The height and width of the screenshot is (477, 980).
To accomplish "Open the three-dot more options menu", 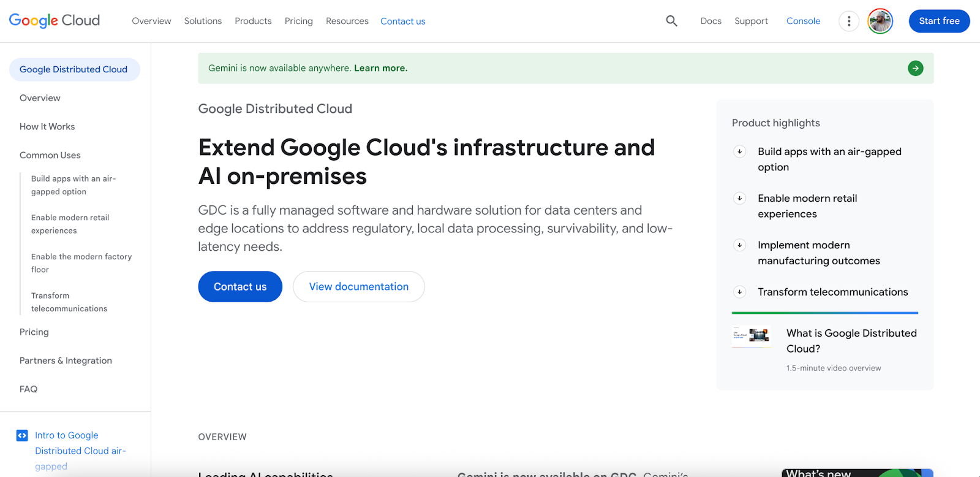I will tap(849, 21).
